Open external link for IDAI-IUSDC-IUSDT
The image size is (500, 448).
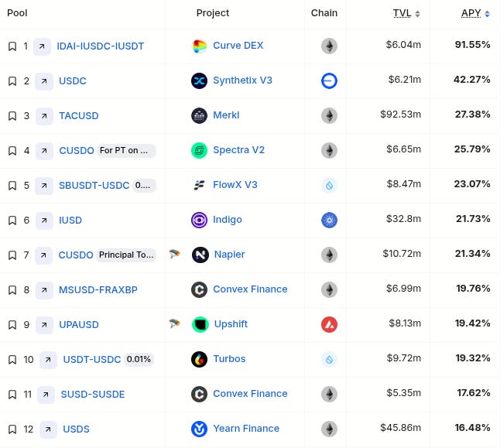click(42, 46)
